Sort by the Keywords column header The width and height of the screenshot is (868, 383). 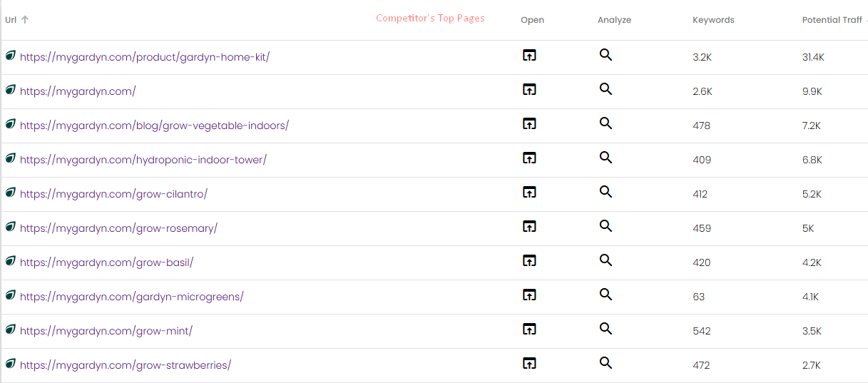tap(713, 20)
